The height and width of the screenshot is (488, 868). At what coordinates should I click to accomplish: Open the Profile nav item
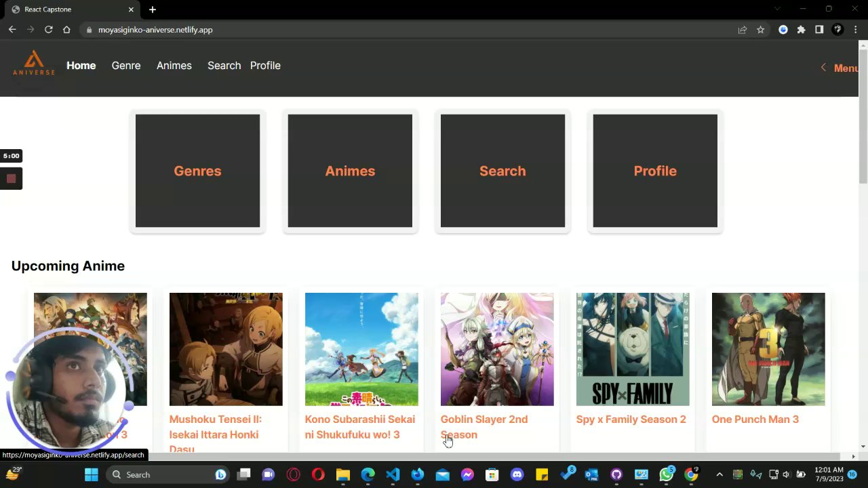[265, 66]
